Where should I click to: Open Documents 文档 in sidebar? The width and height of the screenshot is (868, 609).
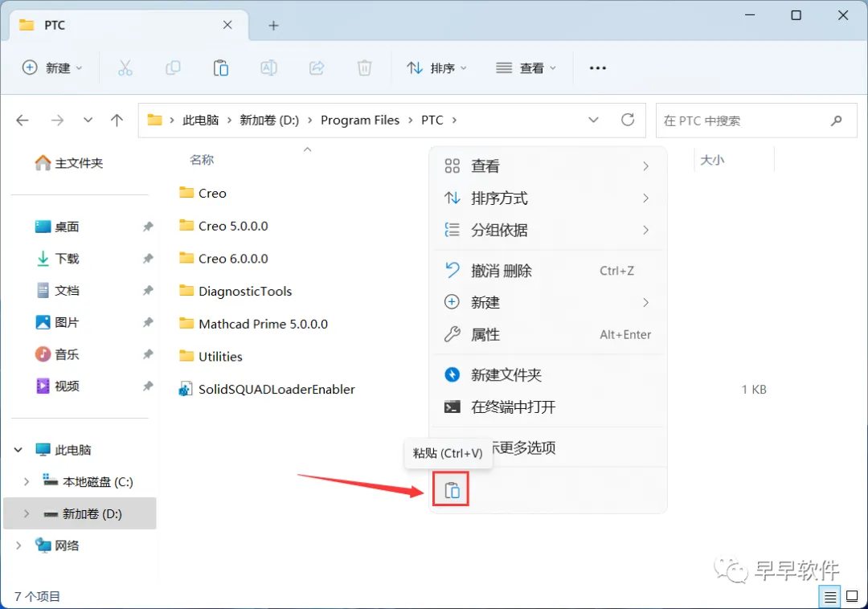pyautogui.click(x=58, y=290)
